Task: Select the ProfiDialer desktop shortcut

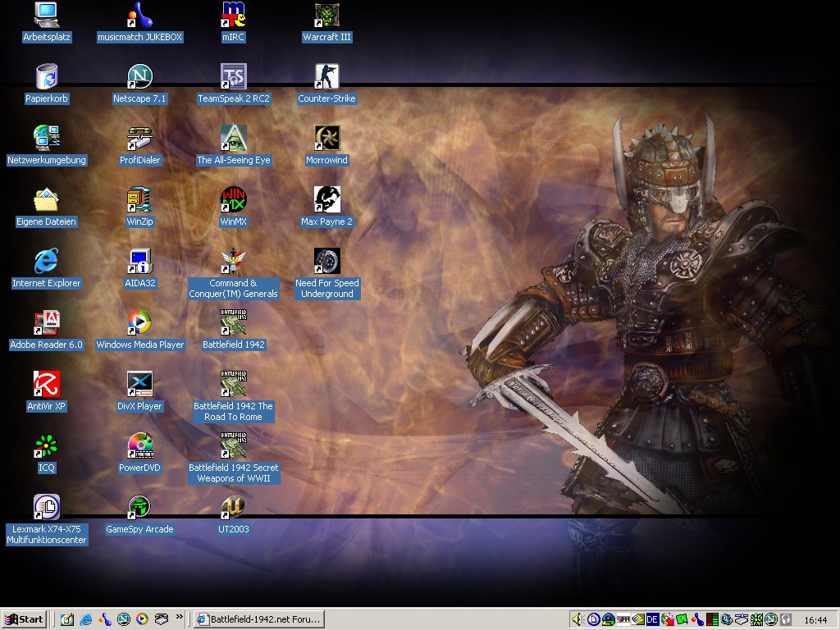Action: (x=139, y=145)
